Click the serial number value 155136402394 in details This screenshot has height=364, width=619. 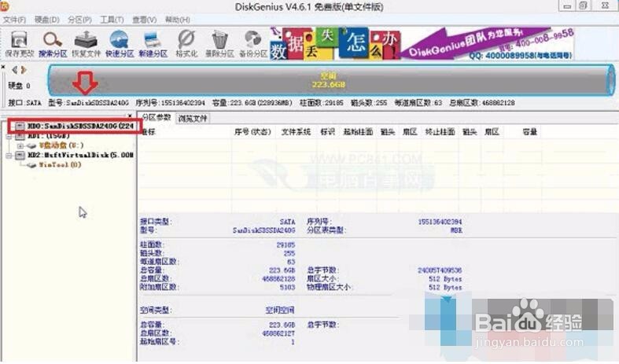pyautogui.click(x=440, y=222)
